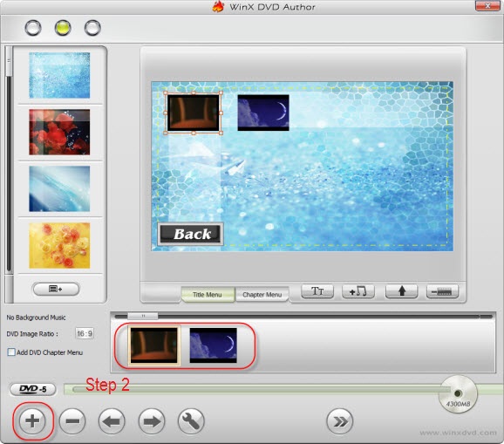Click the add background image button
The image size is (504, 444).
pyautogui.click(x=56, y=289)
